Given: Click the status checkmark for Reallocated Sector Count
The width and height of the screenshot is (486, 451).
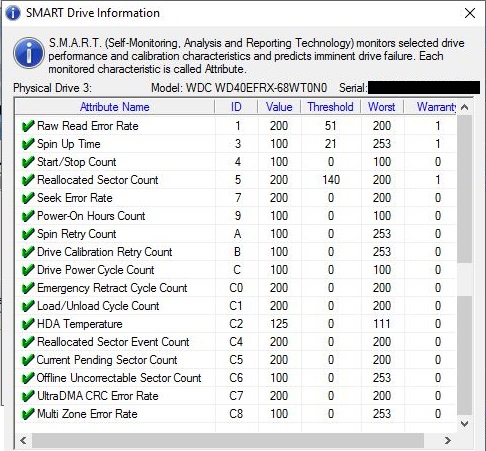Looking at the screenshot, I should click(x=28, y=180).
